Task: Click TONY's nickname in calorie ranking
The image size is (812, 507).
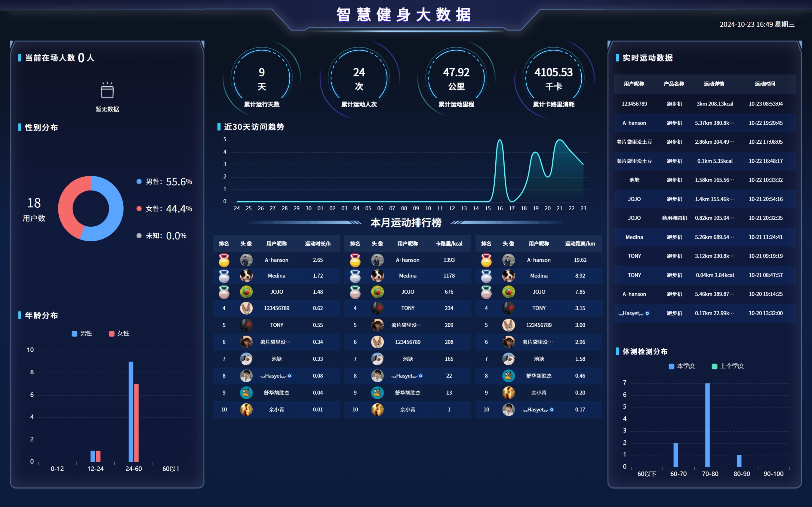Action: [408, 308]
